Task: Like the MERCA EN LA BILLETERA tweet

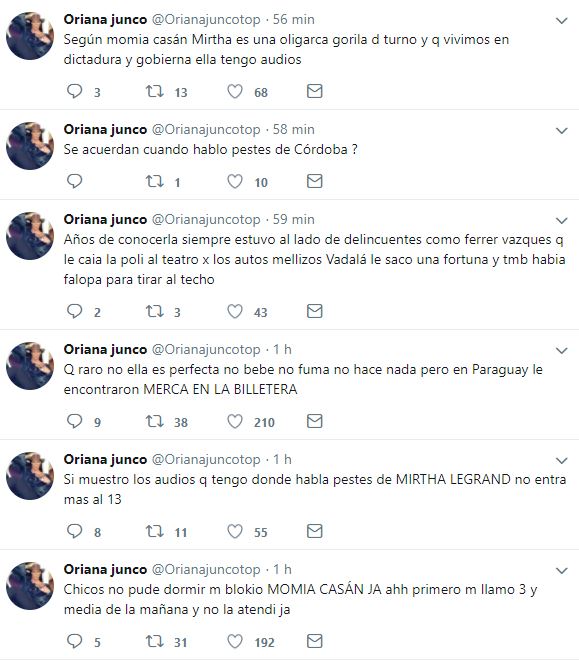Action: tap(235, 421)
